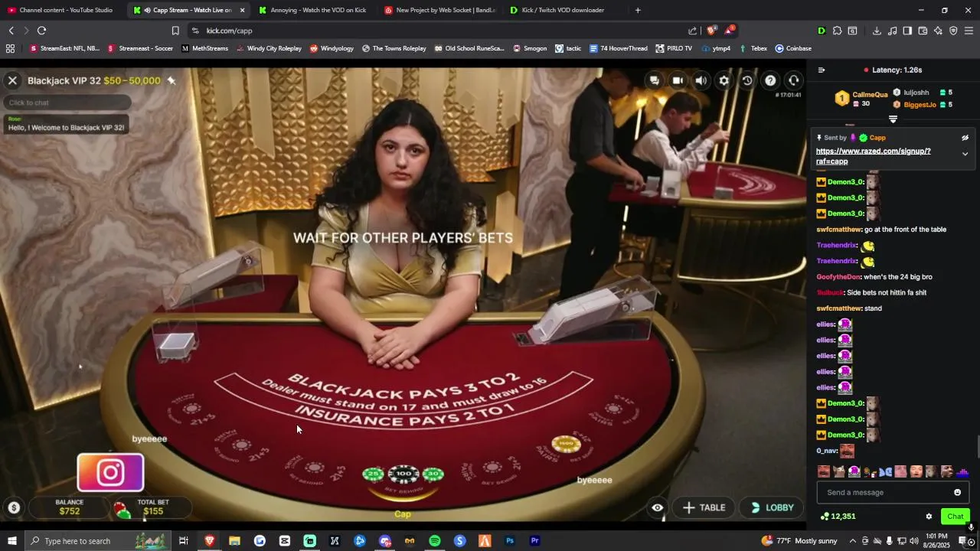980x551 pixels.
Task: Select the 30 betting chip
Action: click(433, 474)
